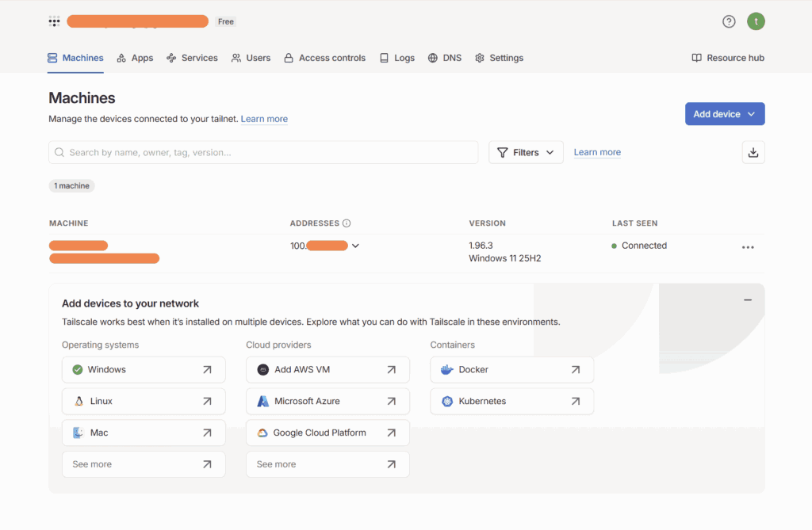This screenshot has width=812, height=530.
Task: Go to the DNS tab
Action: click(444, 58)
